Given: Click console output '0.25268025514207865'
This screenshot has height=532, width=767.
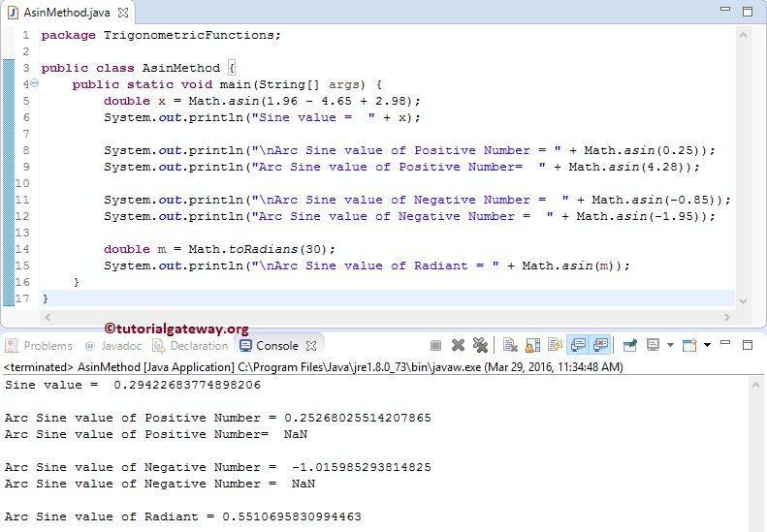Looking at the screenshot, I should click(x=358, y=418).
